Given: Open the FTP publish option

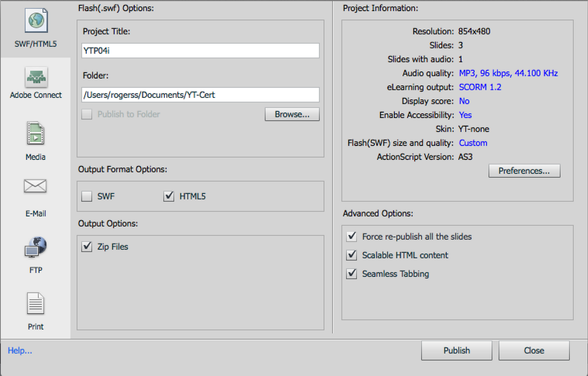Looking at the screenshot, I should pos(36,247).
